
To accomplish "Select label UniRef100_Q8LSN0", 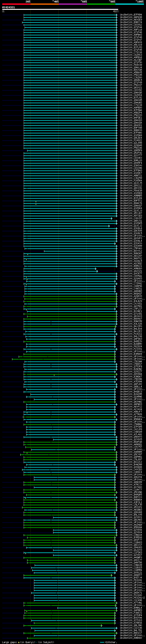I will click(x=131, y=625).
